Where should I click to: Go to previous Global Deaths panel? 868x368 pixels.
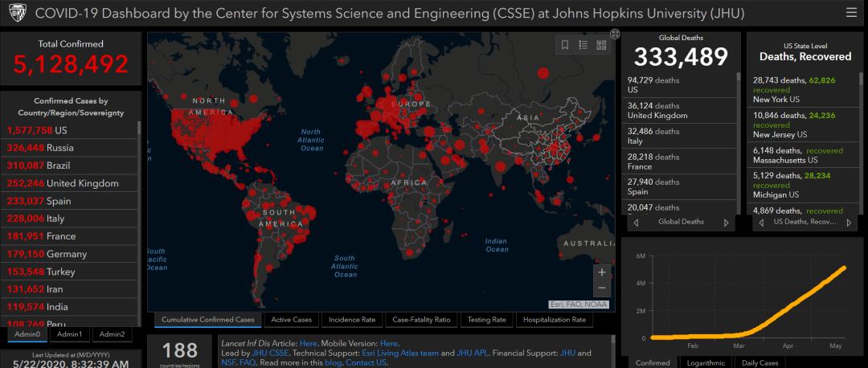point(636,223)
